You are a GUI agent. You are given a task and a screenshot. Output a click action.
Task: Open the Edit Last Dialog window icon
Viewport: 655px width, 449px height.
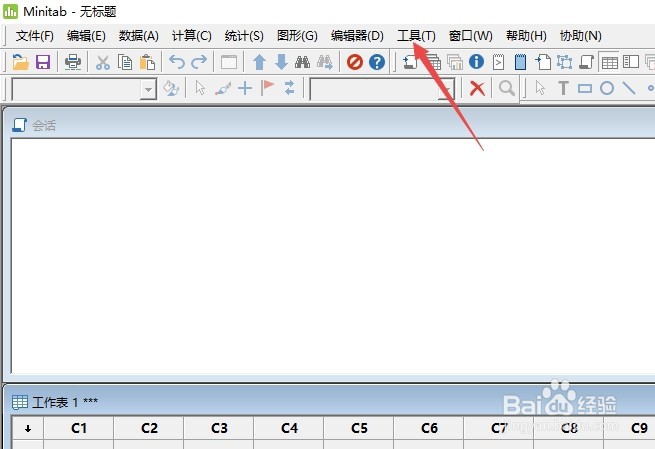(x=228, y=62)
